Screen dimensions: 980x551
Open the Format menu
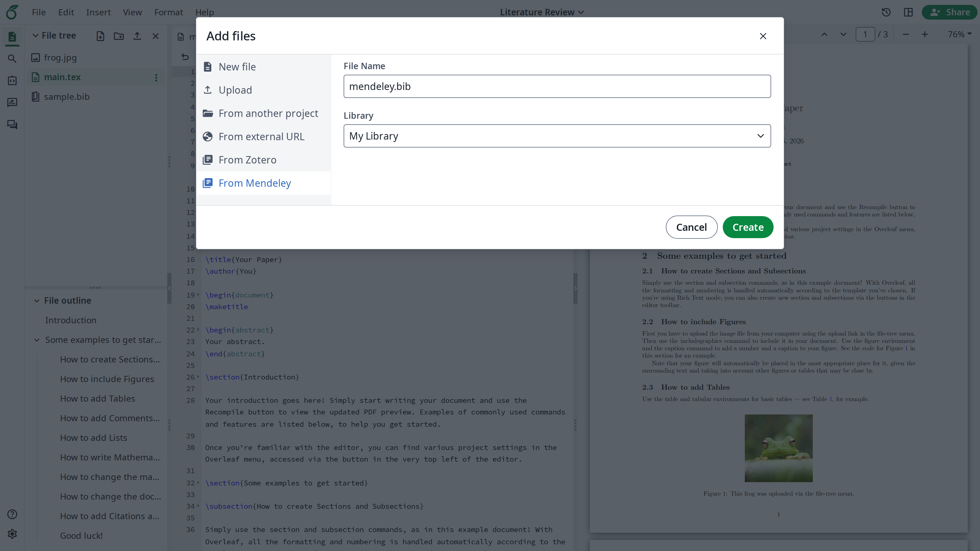(x=168, y=12)
